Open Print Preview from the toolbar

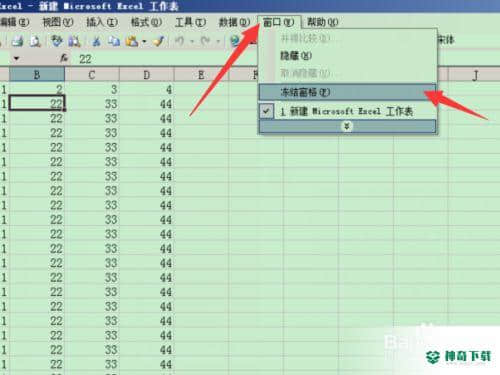[x=35, y=41]
